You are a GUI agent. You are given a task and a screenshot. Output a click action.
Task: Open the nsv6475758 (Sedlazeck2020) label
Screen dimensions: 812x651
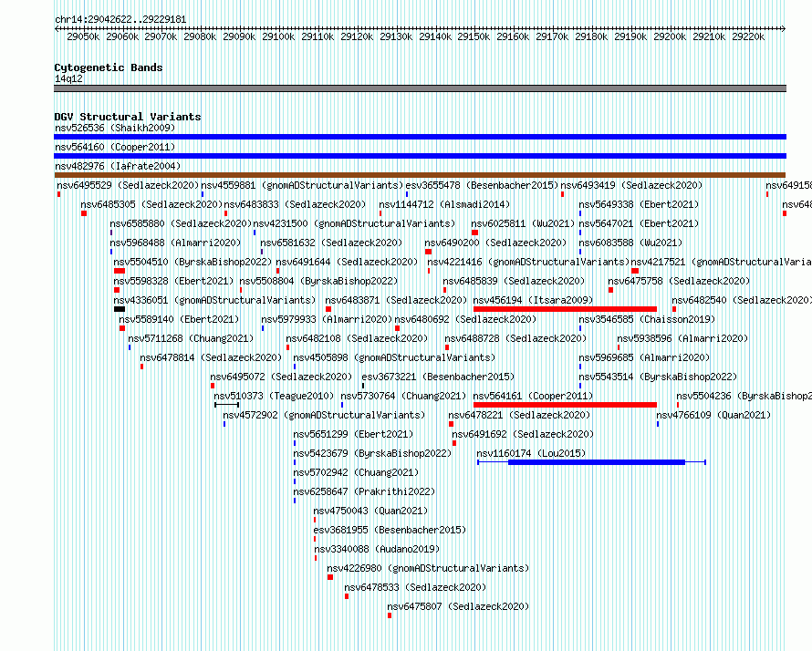(679, 281)
